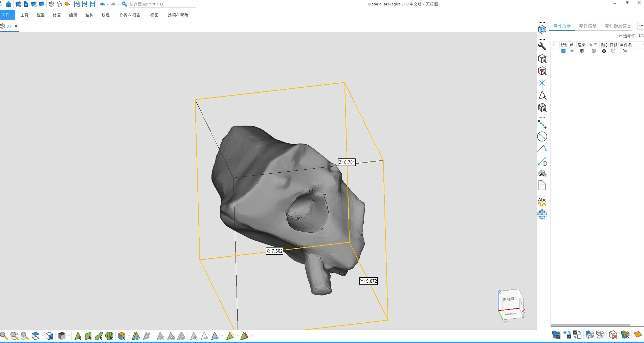Click the render mode cube for part 04

click(582, 51)
